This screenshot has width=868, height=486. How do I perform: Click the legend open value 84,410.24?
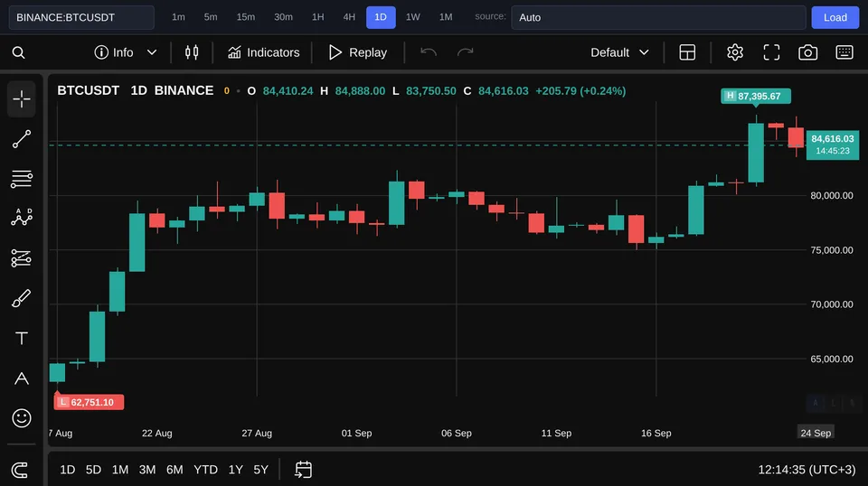coord(288,90)
